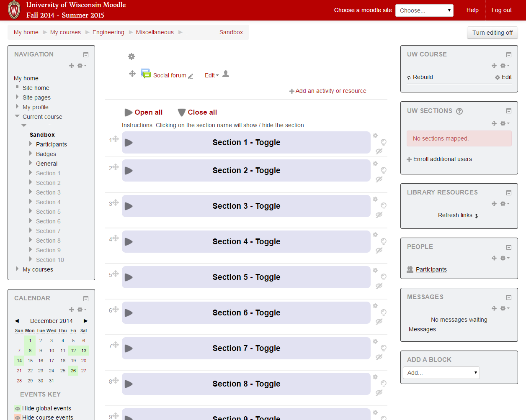This screenshot has height=420, width=526.
Task: Hide Section 5 using the eye icon
Action: [379, 286]
